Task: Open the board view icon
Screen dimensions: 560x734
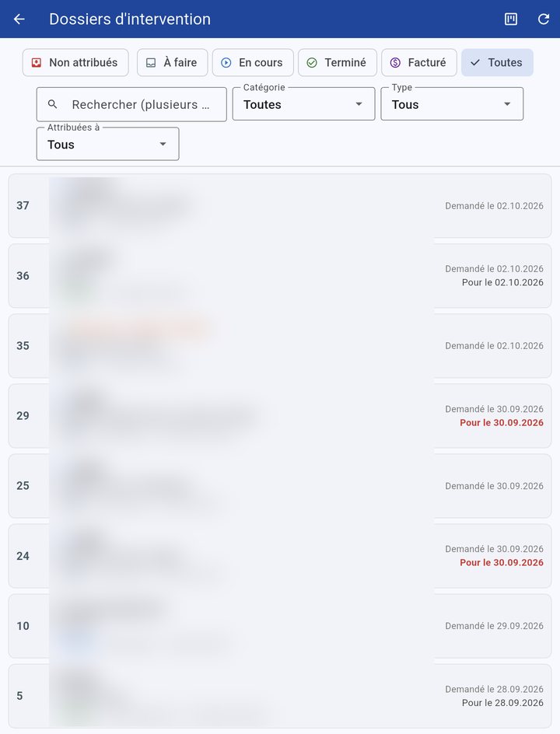Action: click(x=511, y=19)
